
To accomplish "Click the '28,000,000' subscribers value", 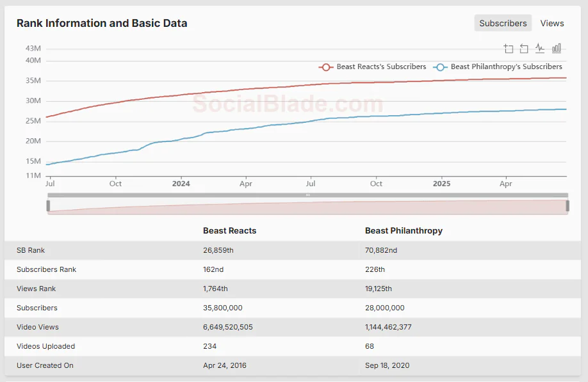I will pyautogui.click(x=385, y=308).
